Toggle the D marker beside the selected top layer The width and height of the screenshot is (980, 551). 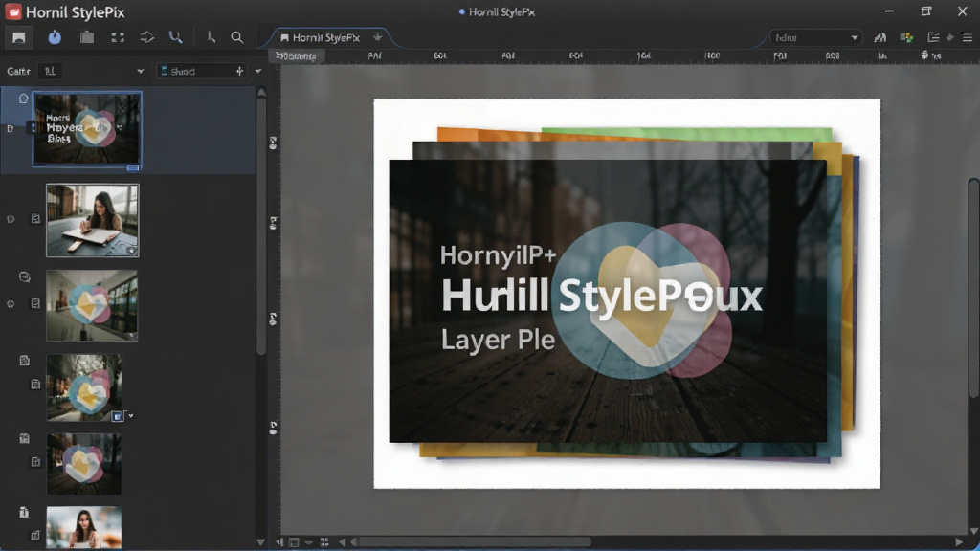click(x=10, y=128)
